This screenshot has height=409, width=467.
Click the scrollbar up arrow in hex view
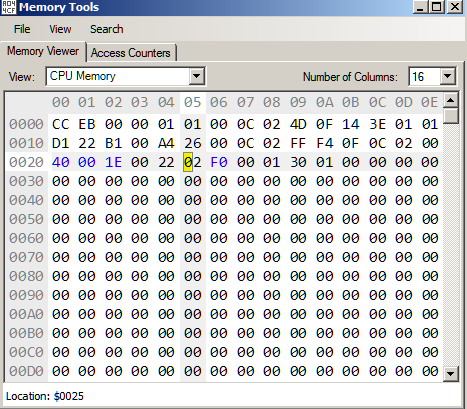coord(451,100)
